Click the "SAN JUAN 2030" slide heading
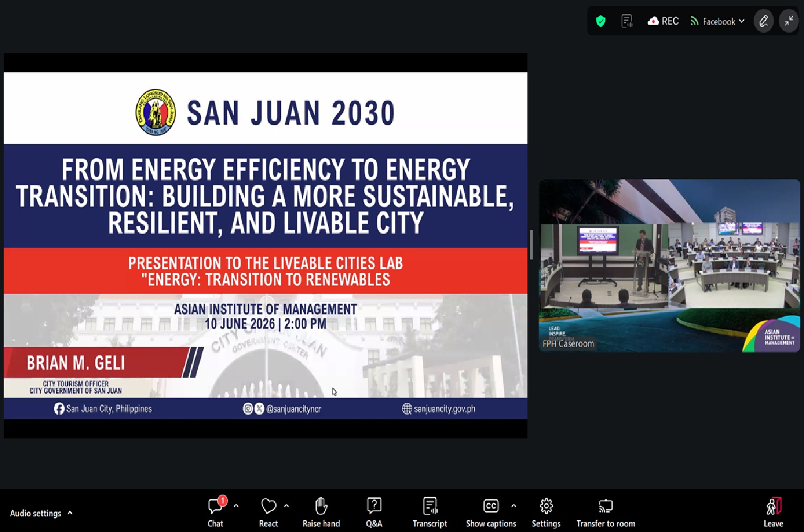Viewport: 804px width, 532px height. pos(291,113)
